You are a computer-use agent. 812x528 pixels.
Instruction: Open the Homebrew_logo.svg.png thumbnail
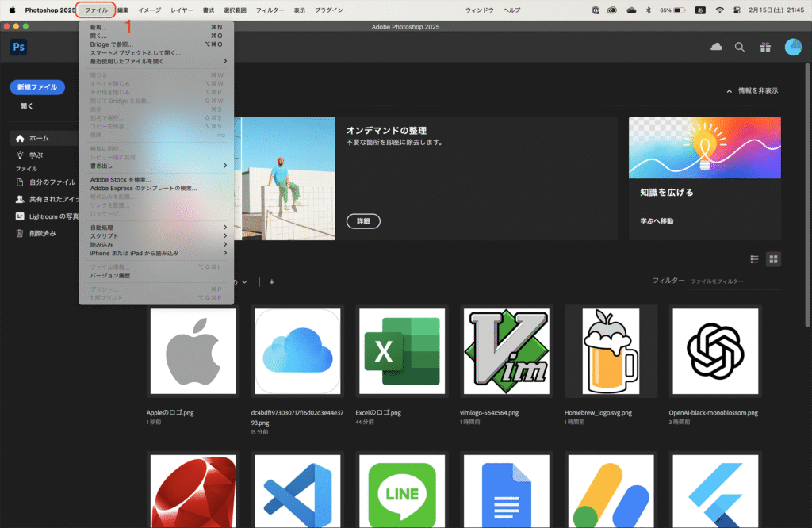(611, 351)
